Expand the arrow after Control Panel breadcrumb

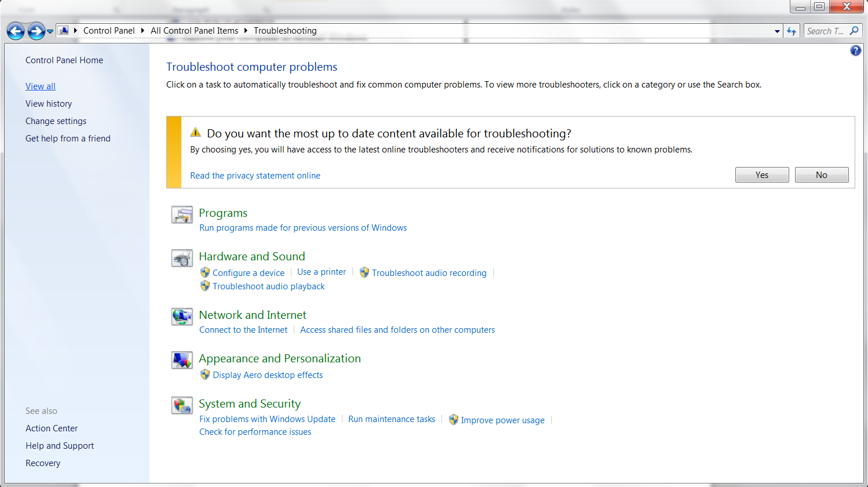pyautogui.click(x=143, y=31)
